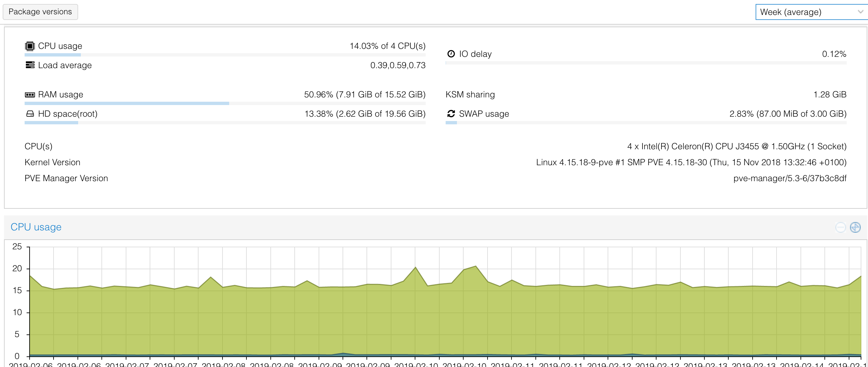The height and width of the screenshot is (367, 868).
Task: Click the KSM sharing value
Action: [829, 95]
